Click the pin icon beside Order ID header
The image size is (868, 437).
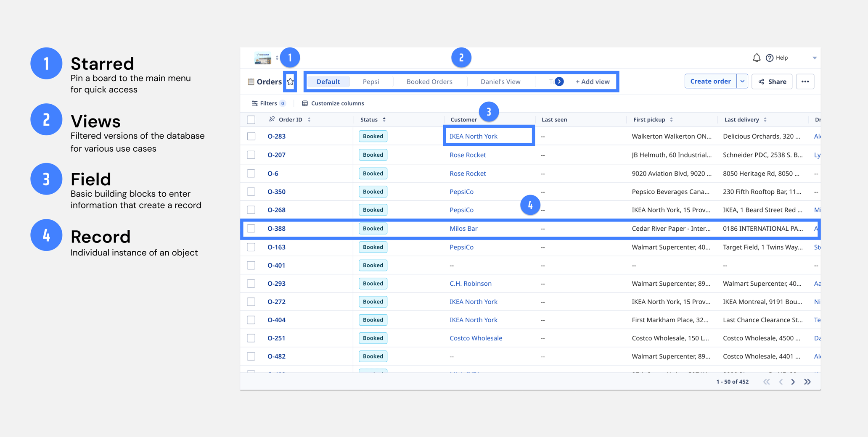[272, 119]
